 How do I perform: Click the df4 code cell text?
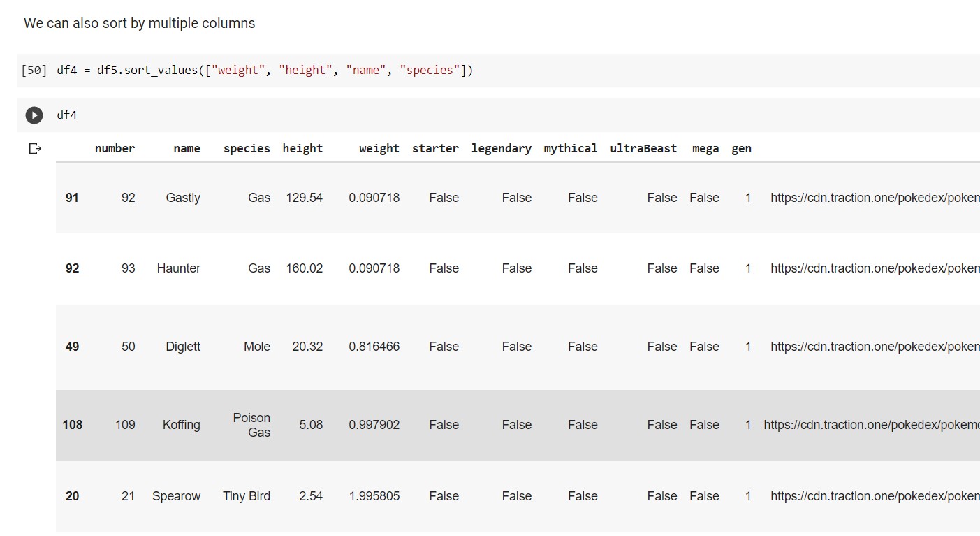(67, 115)
